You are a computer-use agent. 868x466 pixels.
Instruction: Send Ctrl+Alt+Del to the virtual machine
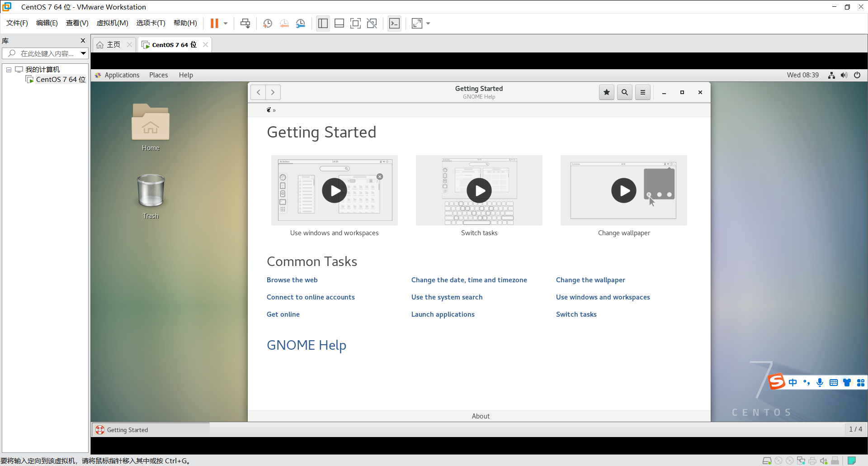(245, 24)
